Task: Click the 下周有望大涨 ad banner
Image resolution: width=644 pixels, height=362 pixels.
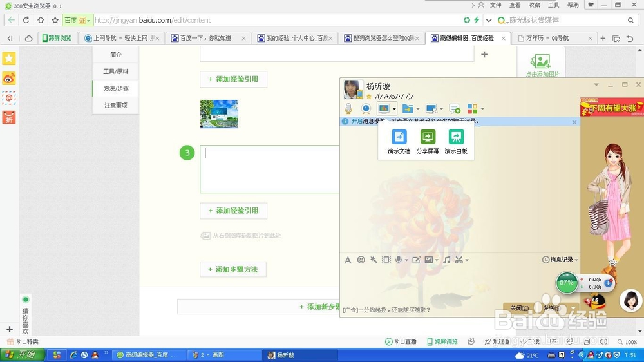Action: pyautogui.click(x=612, y=108)
